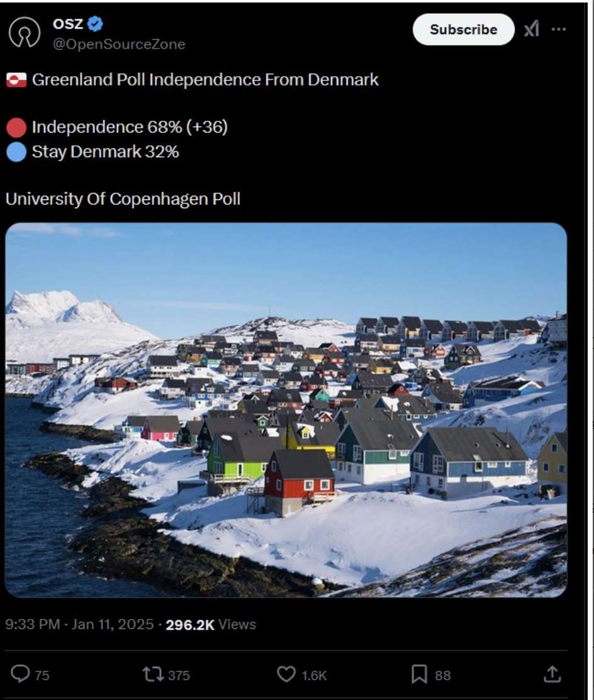
Task: Show the 375 reposts count
Action: point(179,675)
